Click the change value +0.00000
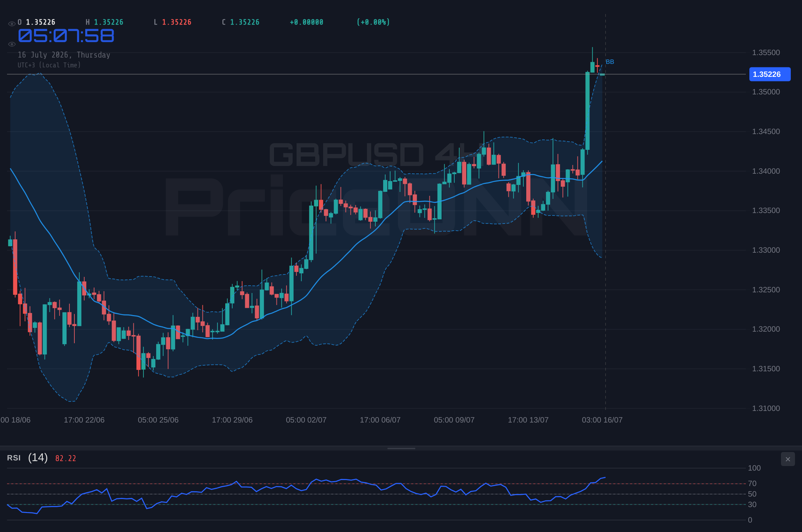 tap(306, 22)
